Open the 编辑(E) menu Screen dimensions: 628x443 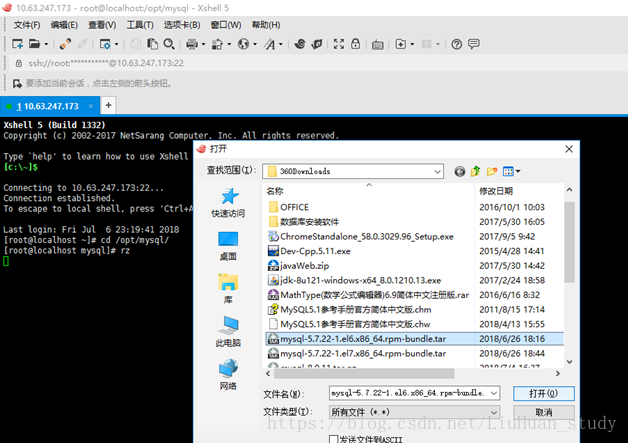64,25
